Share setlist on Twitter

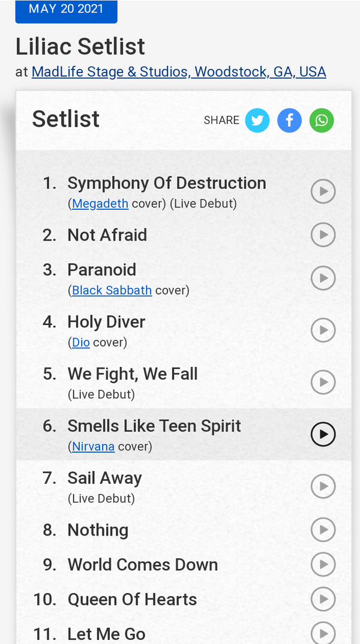[257, 121]
